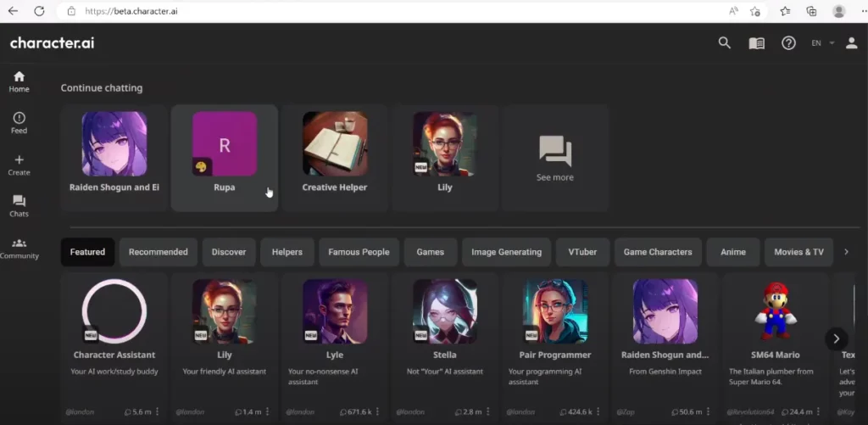Select the Image Generating tab

pyautogui.click(x=507, y=252)
